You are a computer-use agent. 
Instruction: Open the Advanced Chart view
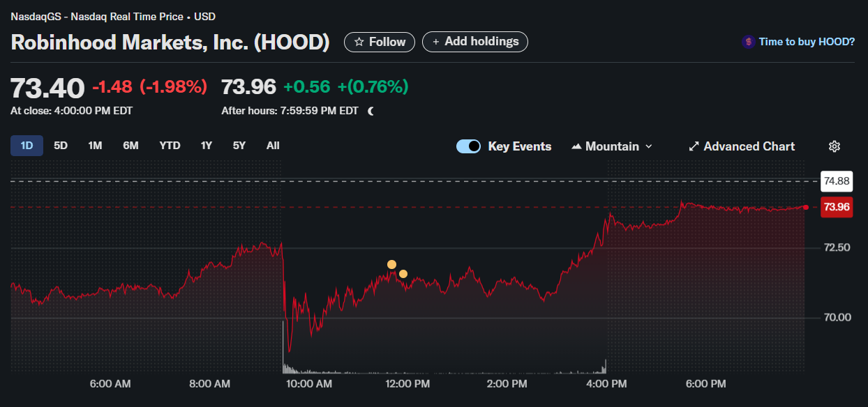coord(742,146)
